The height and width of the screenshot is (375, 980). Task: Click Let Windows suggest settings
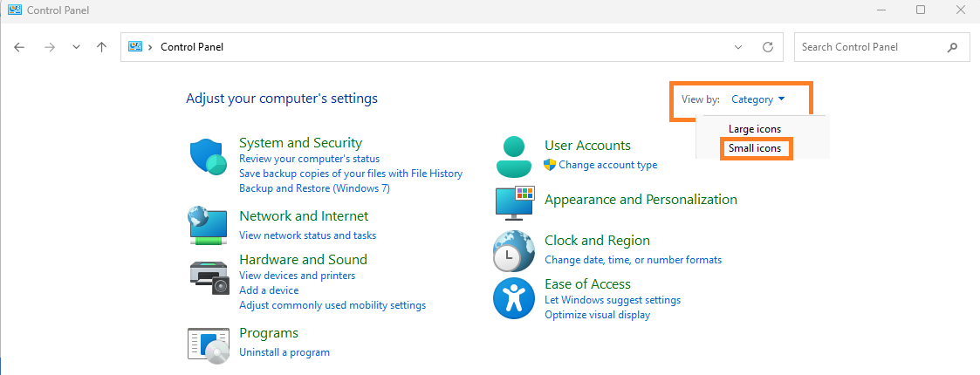tap(613, 300)
